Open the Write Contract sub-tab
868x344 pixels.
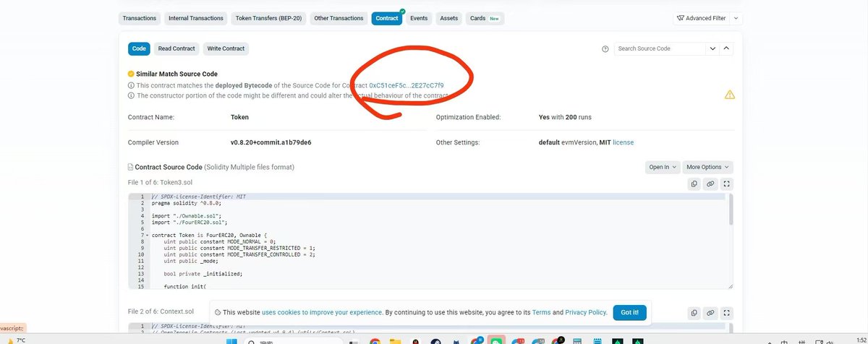click(226, 48)
